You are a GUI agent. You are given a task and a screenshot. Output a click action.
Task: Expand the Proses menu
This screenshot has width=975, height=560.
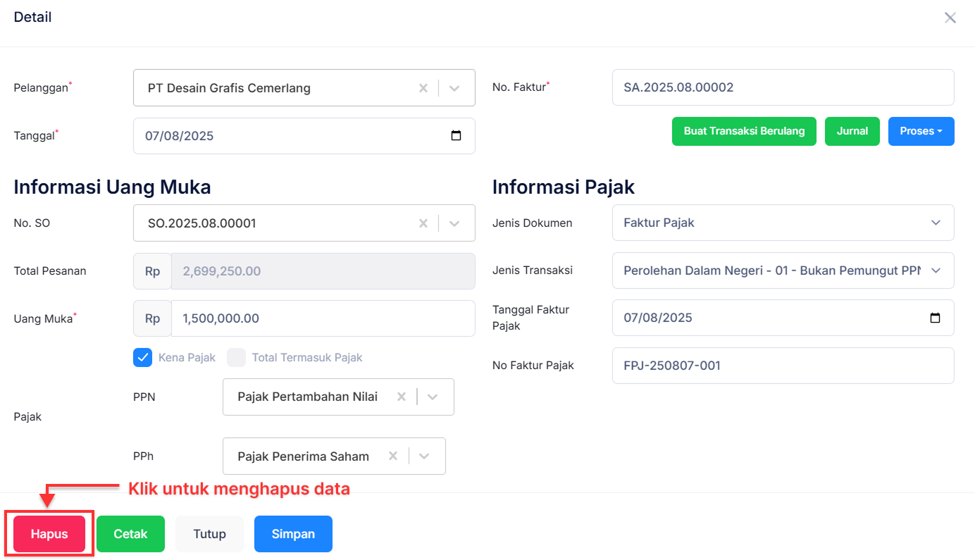921,131
